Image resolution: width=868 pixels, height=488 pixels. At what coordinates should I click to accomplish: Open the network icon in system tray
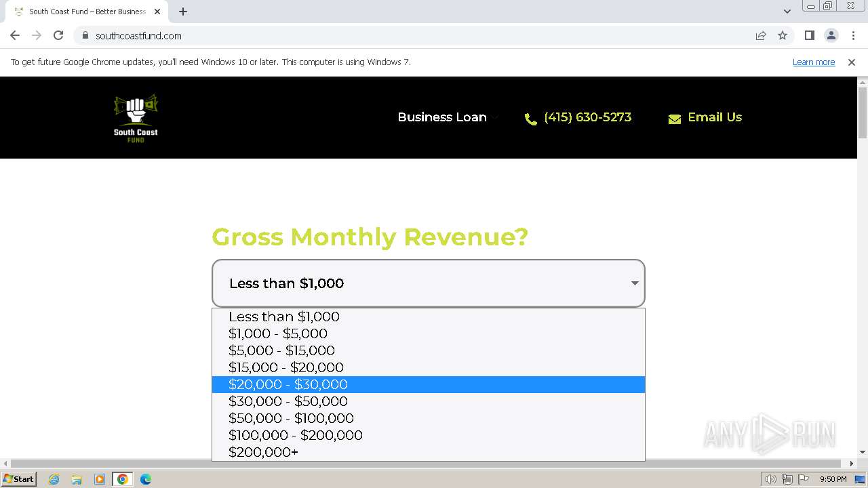pos(787,479)
